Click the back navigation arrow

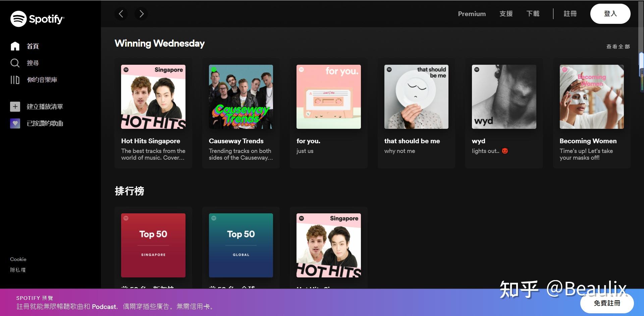(x=121, y=14)
